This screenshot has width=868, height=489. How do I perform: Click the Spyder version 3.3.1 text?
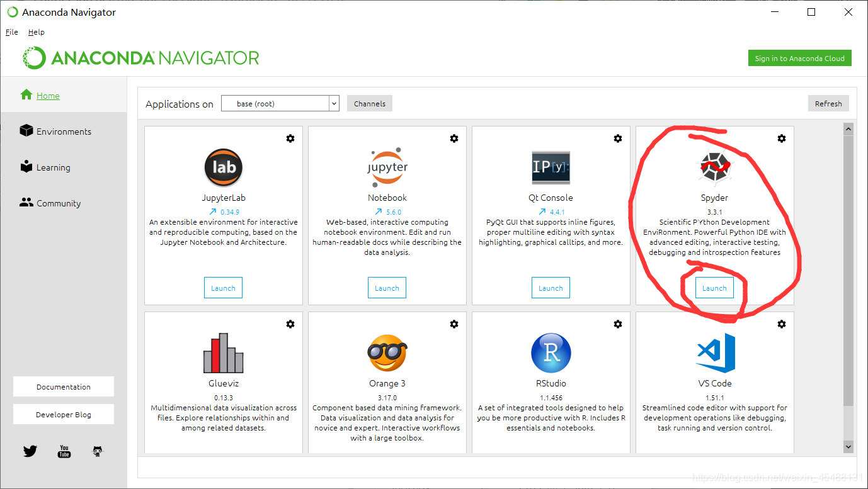click(715, 212)
